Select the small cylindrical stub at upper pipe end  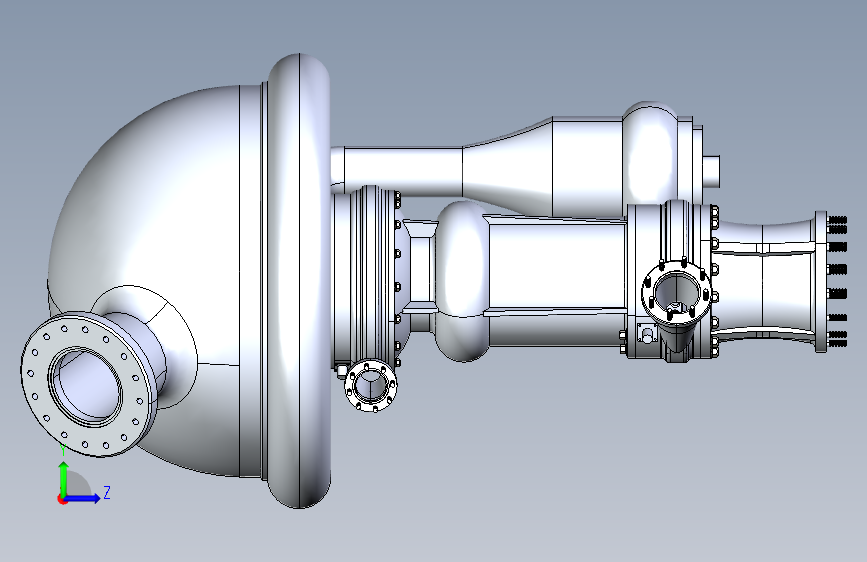tap(712, 171)
